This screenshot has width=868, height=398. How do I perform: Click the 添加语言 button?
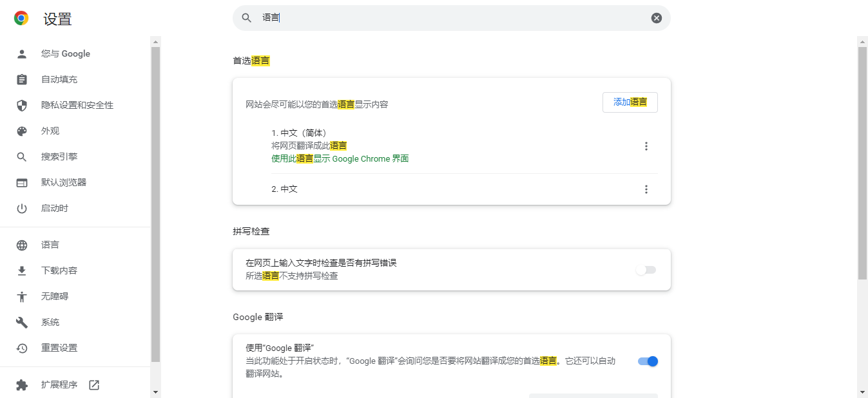630,102
